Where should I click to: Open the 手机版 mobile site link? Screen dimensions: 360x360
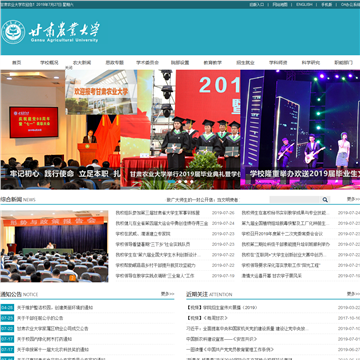point(327,5)
